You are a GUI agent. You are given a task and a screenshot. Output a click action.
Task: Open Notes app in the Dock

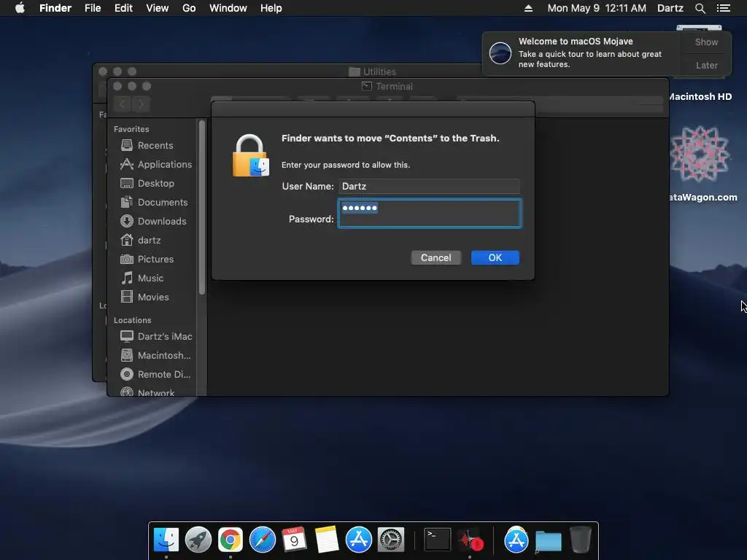(x=326, y=540)
